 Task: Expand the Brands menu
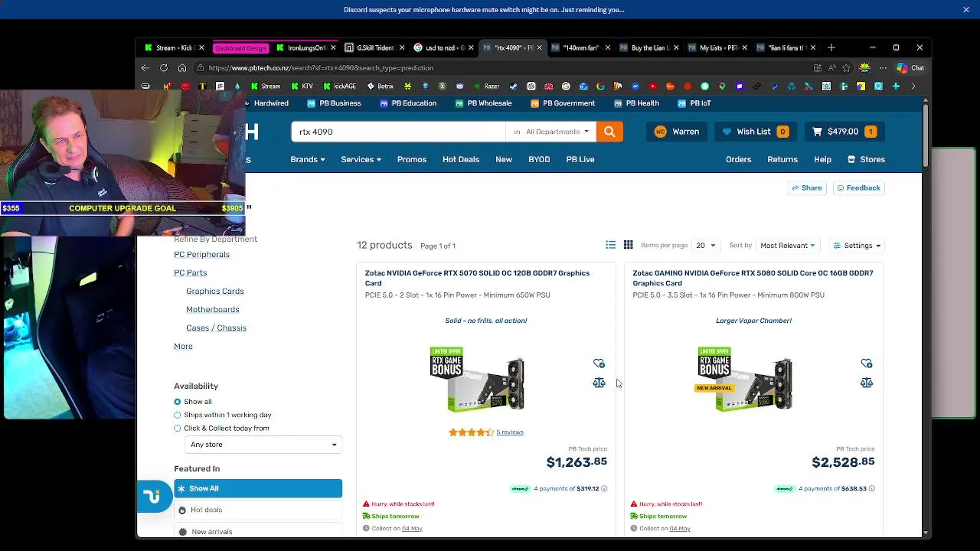(x=308, y=159)
